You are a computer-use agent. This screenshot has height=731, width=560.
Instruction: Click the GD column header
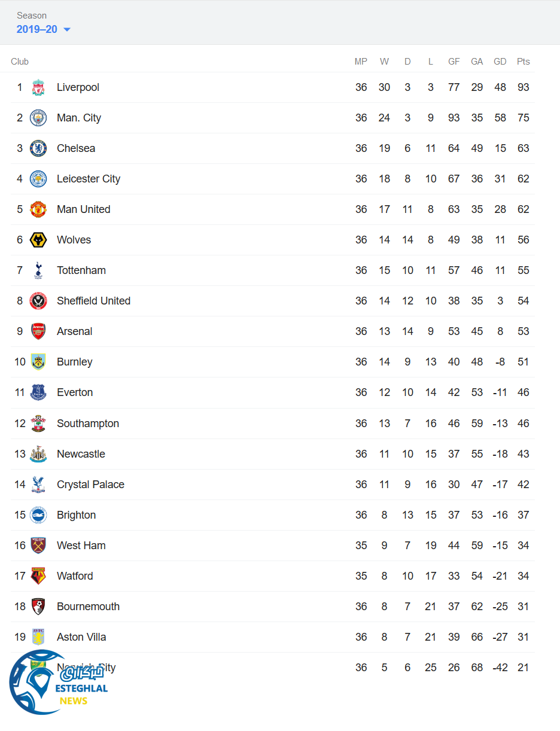coord(500,62)
